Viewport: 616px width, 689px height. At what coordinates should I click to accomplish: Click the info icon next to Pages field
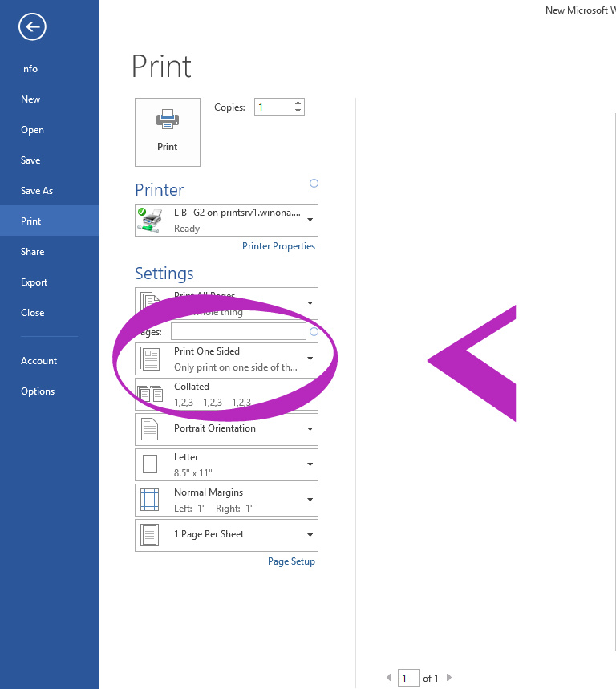[x=314, y=331]
